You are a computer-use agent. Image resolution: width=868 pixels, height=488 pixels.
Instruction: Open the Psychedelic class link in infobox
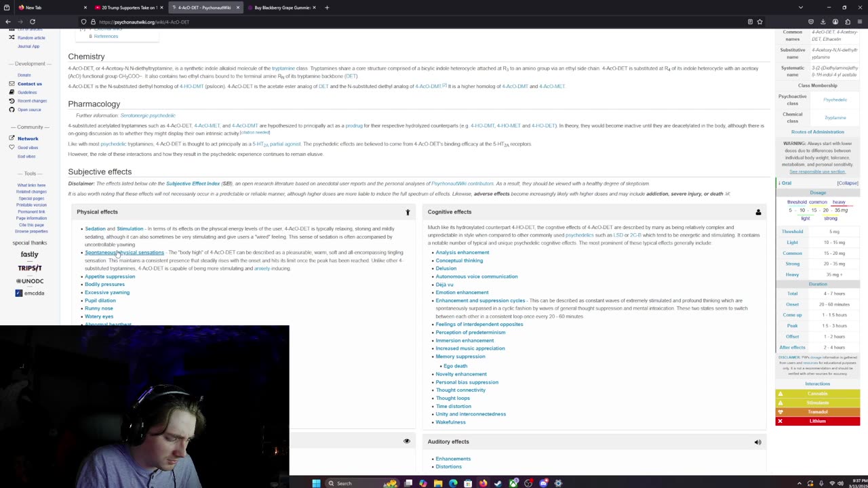pos(835,100)
